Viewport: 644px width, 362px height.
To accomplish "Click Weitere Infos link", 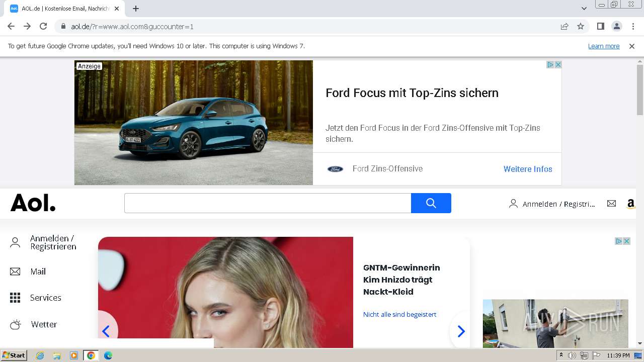I will [528, 169].
